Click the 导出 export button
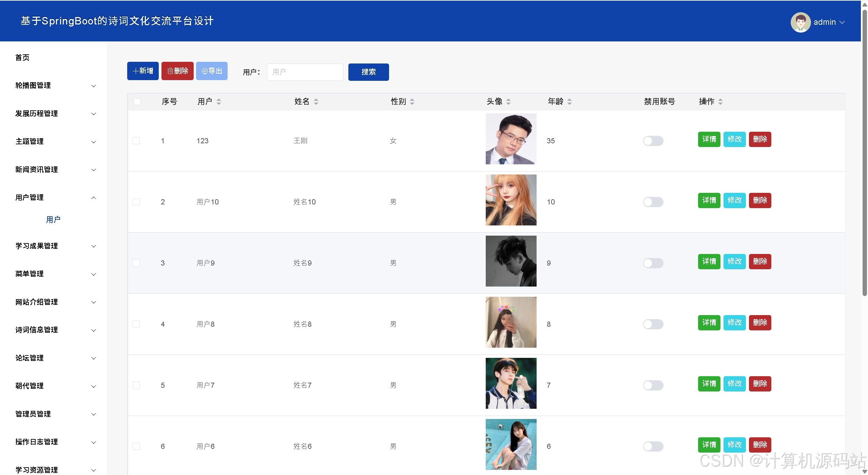The width and height of the screenshot is (868, 475). click(x=212, y=71)
